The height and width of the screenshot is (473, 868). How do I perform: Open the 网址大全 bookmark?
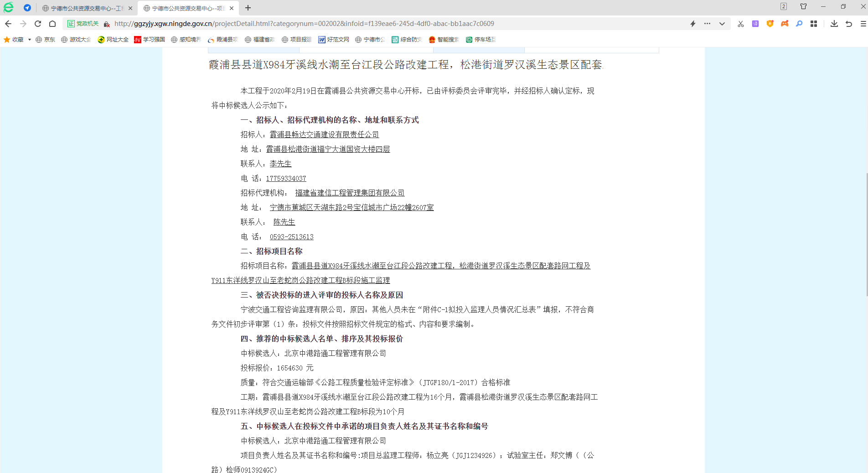(113, 40)
